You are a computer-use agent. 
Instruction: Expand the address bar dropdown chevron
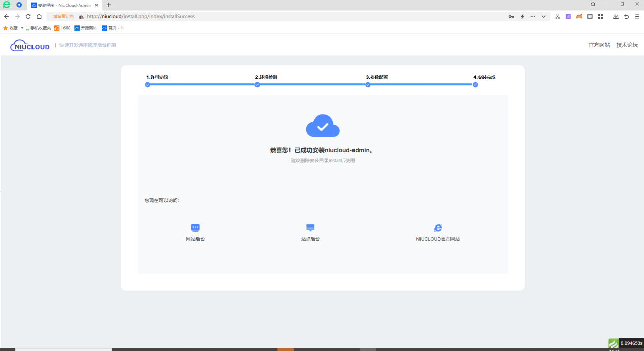click(x=543, y=16)
